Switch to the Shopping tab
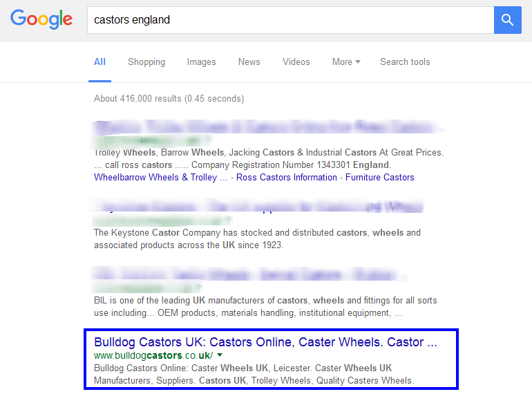The width and height of the screenshot is (532, 403). (x=146, y=62)
